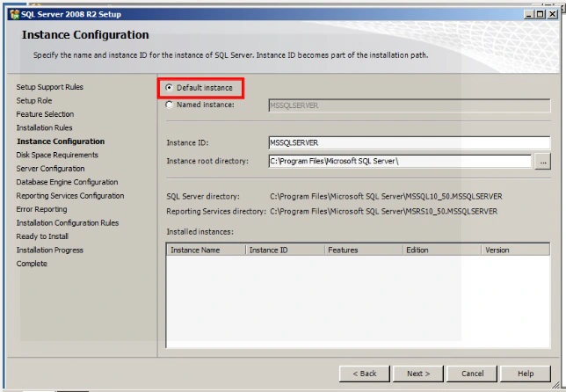Select Server Configuration step in sidebar
The width and height of the screenshot is (566, 392).
click(x=51, y=169)
